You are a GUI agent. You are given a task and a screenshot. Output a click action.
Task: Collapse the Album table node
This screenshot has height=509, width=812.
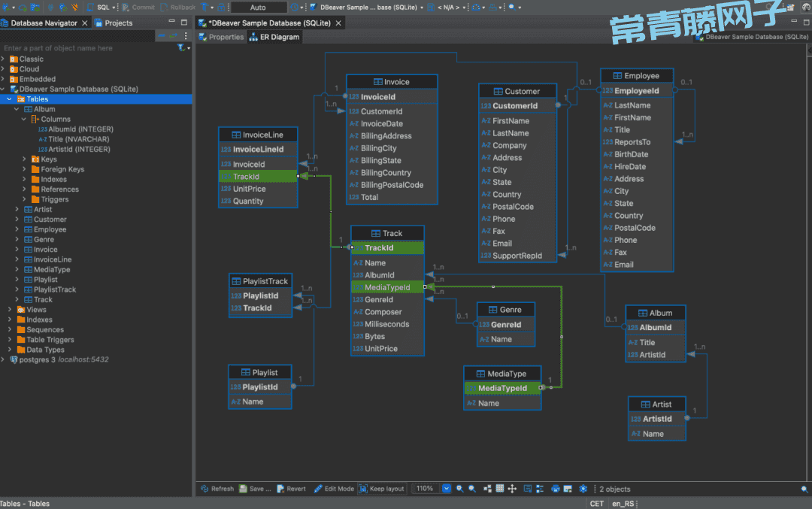(17, 109)
